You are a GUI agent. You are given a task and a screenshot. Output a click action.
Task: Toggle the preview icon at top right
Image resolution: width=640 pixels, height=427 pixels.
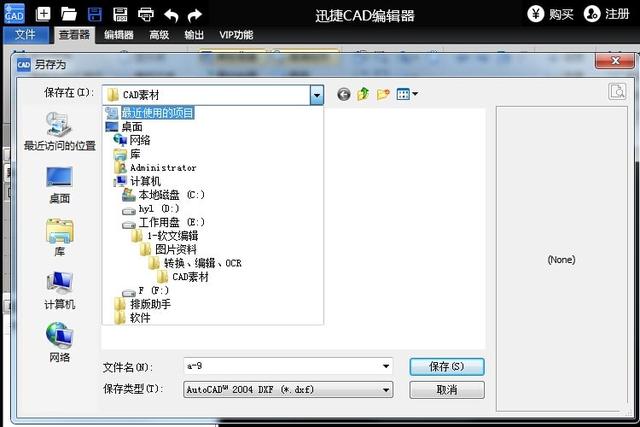618,91
